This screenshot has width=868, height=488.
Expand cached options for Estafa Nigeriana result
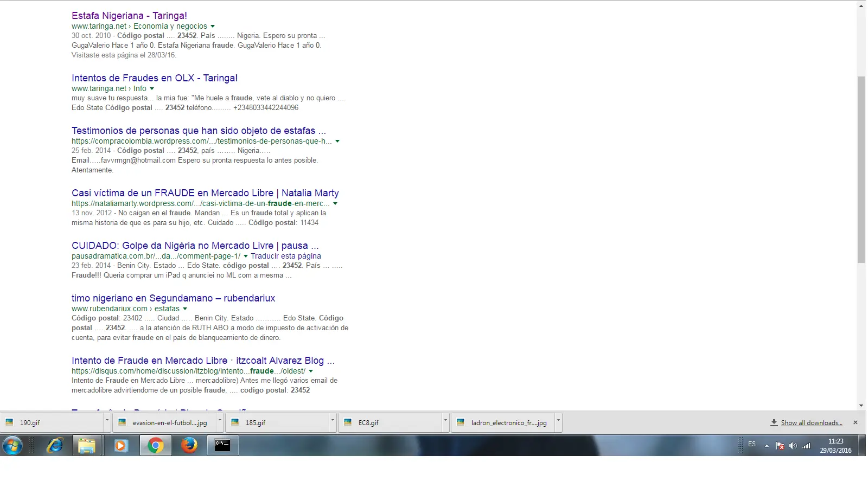click(213, 26)
